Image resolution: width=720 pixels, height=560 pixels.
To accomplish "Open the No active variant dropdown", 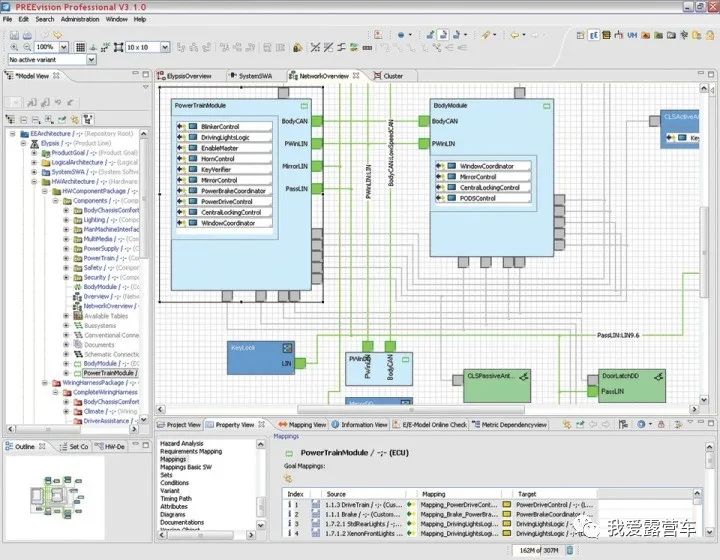I will (91, 60).
